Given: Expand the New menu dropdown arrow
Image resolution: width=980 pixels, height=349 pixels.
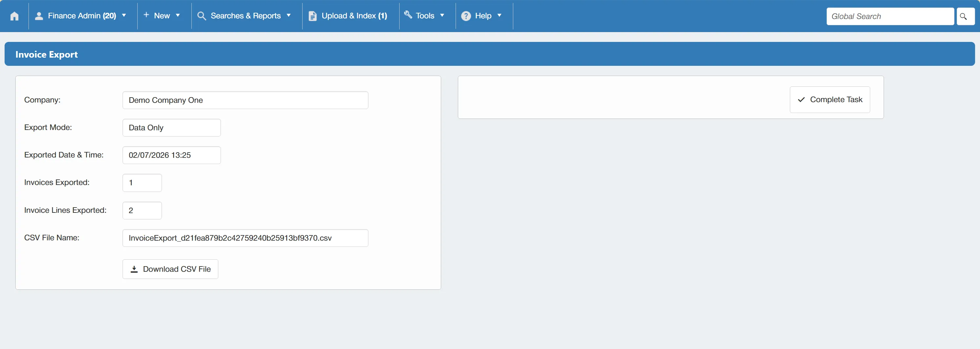Looking at the screenshot, I should point(178,16).
